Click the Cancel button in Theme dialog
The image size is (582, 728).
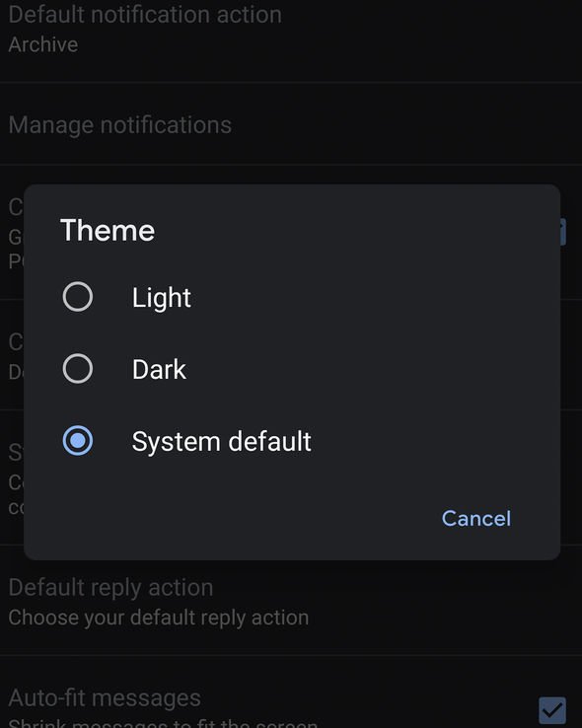(x=476, y=518)
